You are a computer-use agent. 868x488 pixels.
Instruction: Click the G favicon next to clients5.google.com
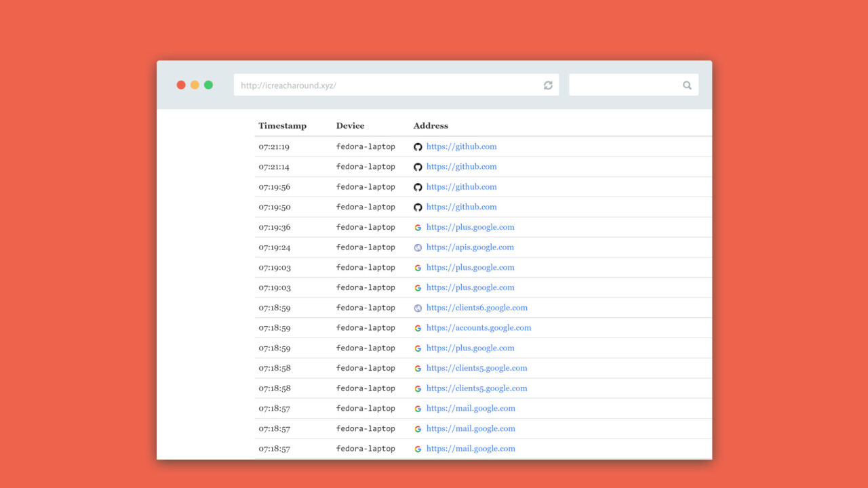pyautogui.click(x=418, y=368)
